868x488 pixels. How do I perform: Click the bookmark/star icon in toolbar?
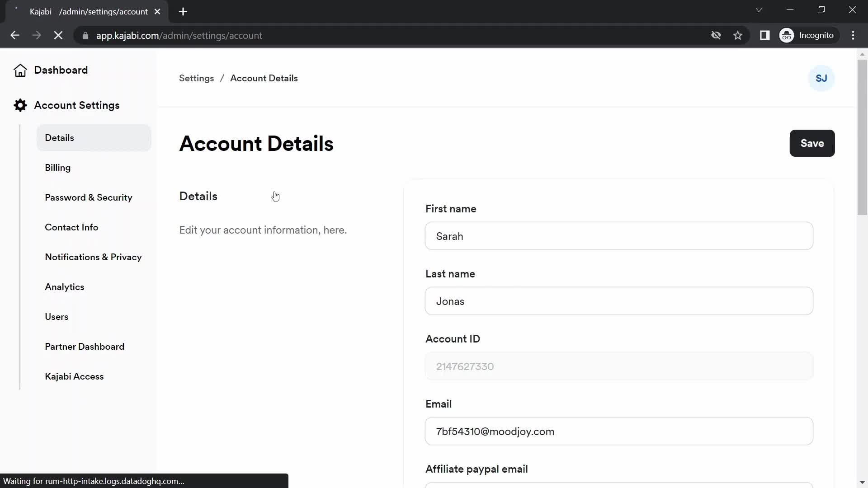(x=738, y=36)
